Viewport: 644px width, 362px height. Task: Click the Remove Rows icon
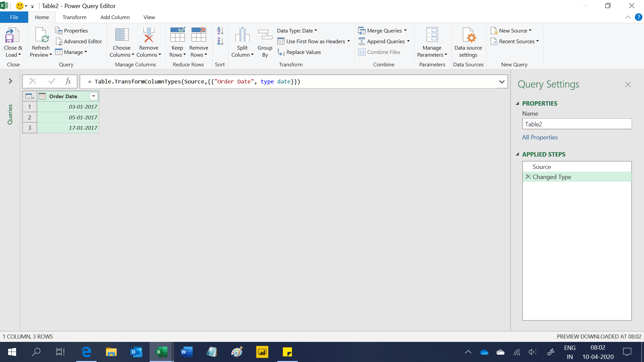(199, 35)
